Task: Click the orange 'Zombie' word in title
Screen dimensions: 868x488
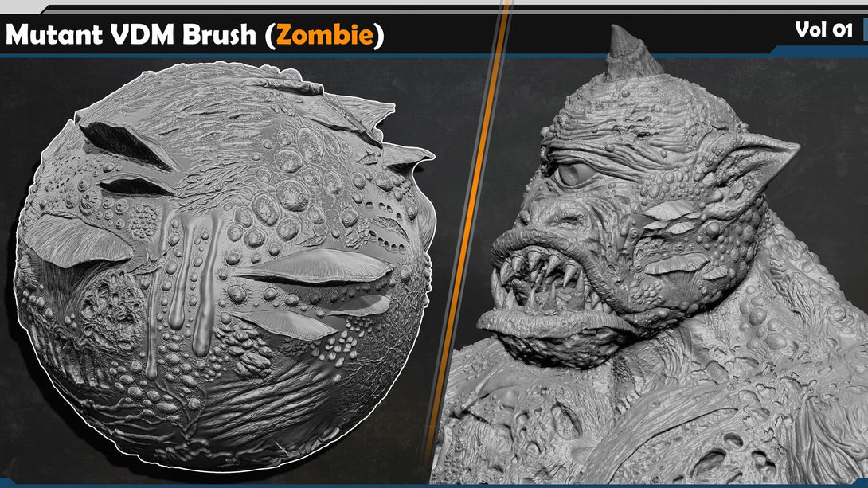Action: [325, 35]
